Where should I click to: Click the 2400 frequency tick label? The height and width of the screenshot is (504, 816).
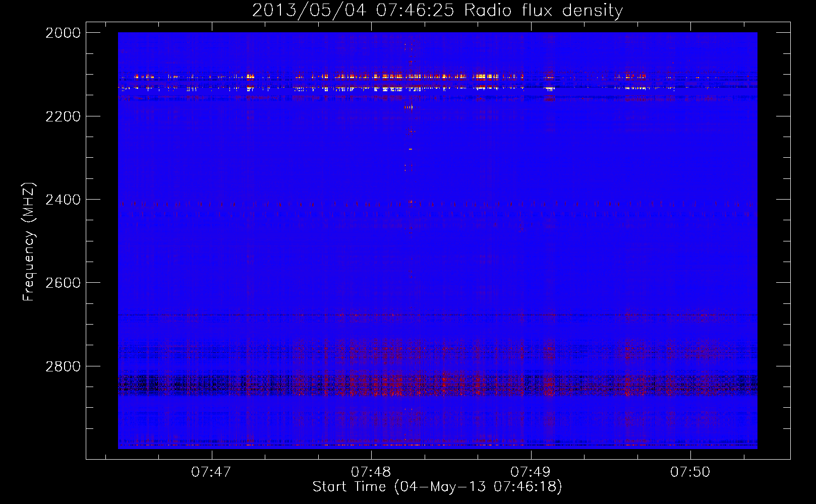click(x=63, y=200)
